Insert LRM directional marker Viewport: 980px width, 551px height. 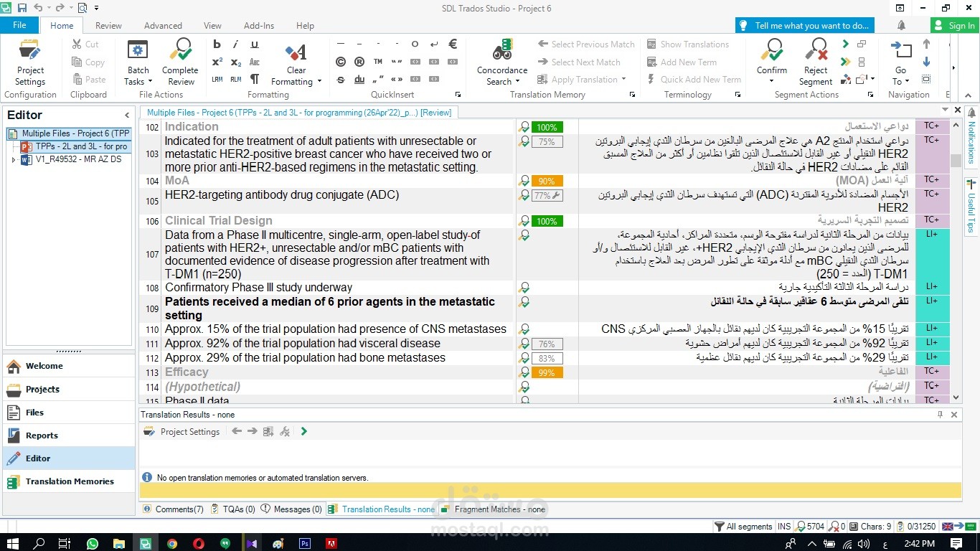tap(217, 80)
